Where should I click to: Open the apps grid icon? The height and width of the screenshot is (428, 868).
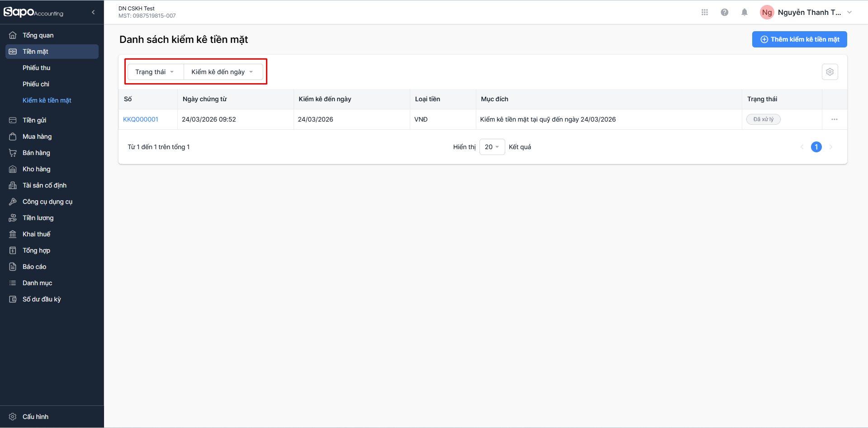[x=704, y=12]
